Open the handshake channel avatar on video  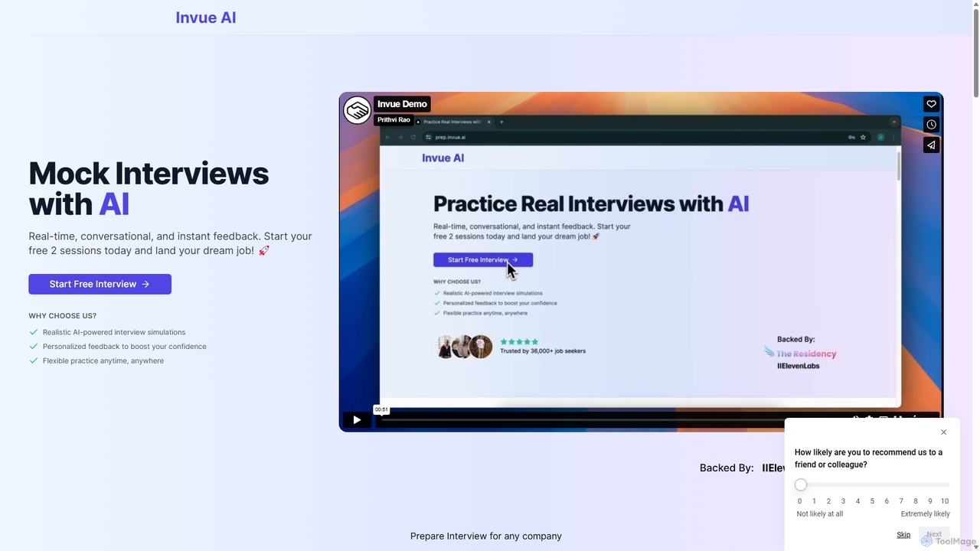[x=358, y=110]
